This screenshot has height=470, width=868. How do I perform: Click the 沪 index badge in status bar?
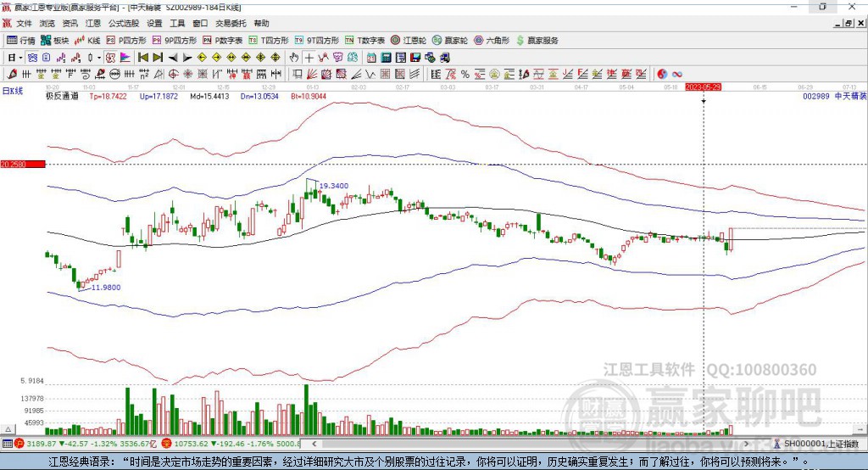tap(19, 444)
